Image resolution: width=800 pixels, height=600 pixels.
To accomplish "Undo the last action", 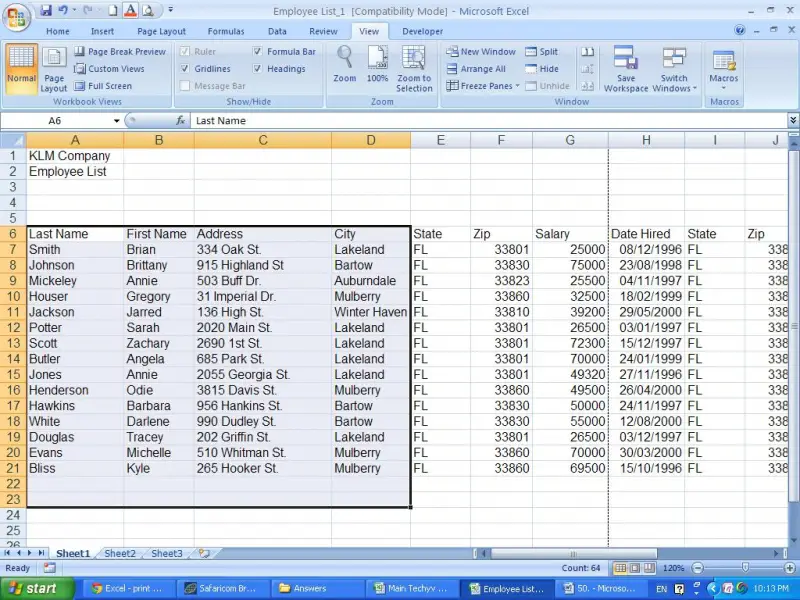I will point(63,10).
